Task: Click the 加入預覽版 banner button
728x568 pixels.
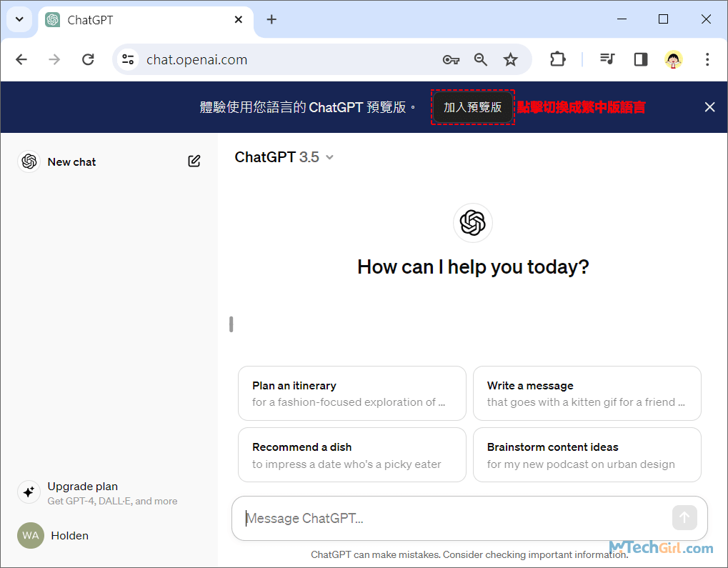Action: click(472, 107)
